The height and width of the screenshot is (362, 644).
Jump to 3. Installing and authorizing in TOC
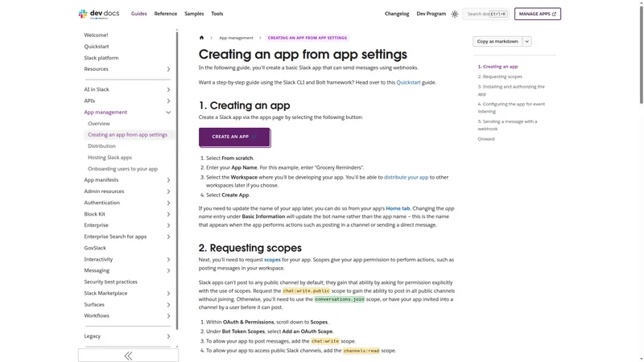511,90
